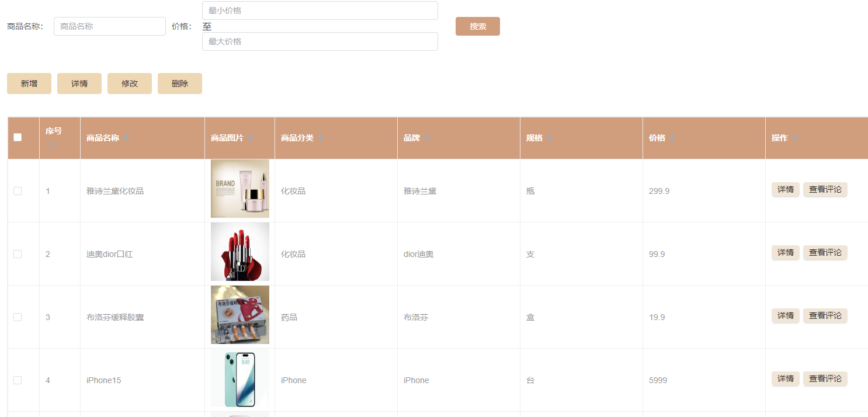Open 详情 from the top toolbar

coord(79,84)
